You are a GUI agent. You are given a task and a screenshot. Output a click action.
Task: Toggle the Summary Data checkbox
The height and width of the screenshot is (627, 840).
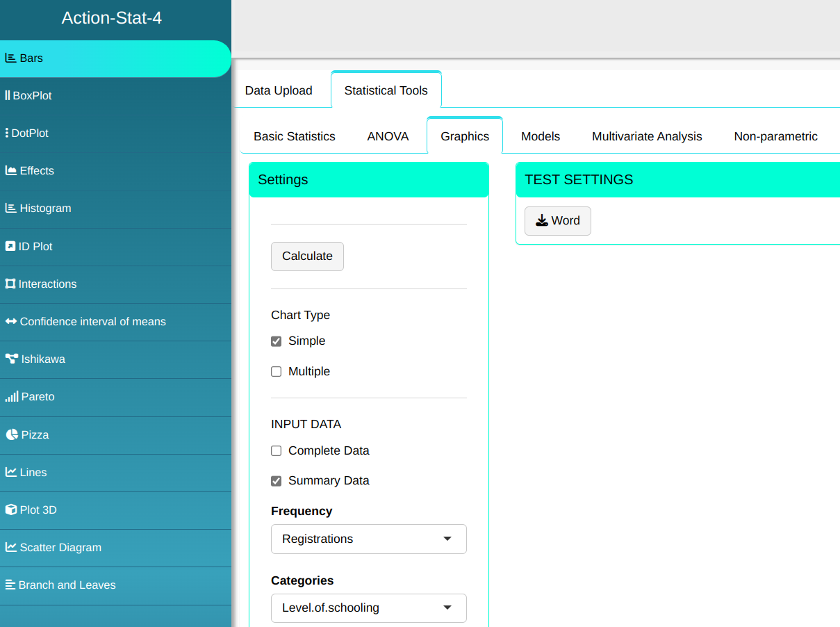point(277,481)
